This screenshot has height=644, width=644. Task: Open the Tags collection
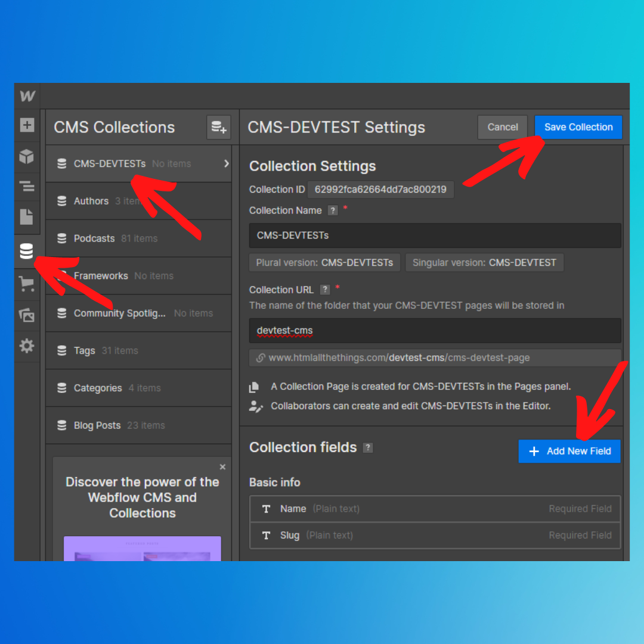click(x=139, y=351)
